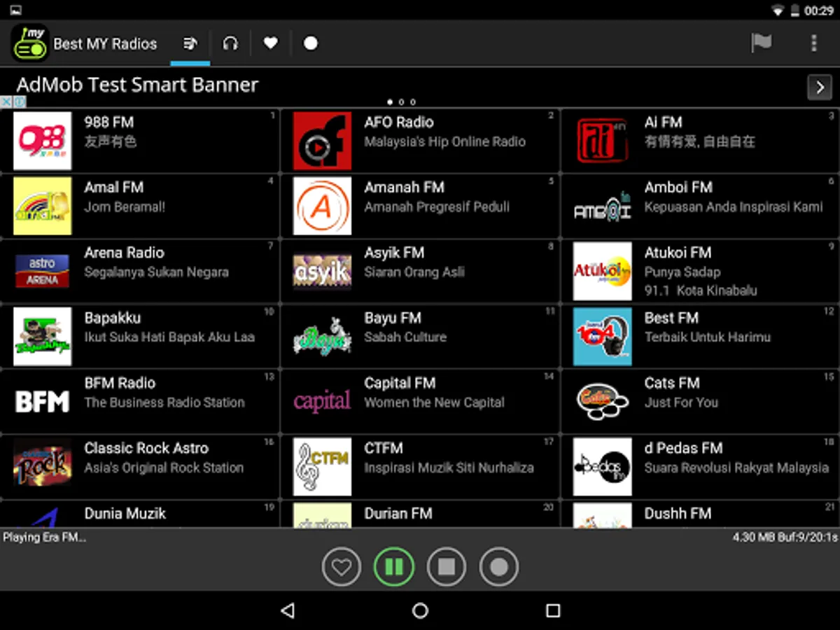840x630 pixels.
Task: Select the AFO Radio logo
Action: [x=322, y=141]
